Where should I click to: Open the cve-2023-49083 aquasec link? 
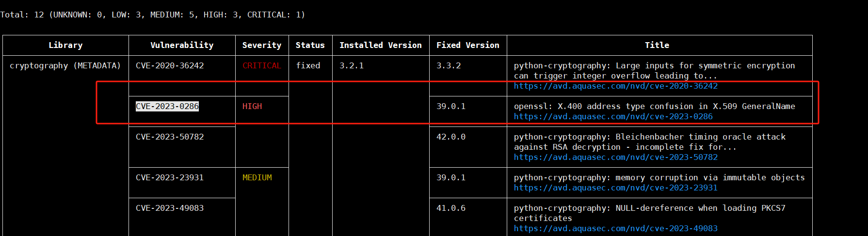[x=615, y=229]
